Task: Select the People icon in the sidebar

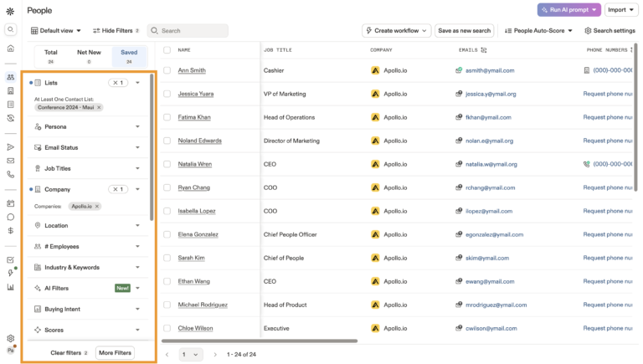Action: coord(11,77)
